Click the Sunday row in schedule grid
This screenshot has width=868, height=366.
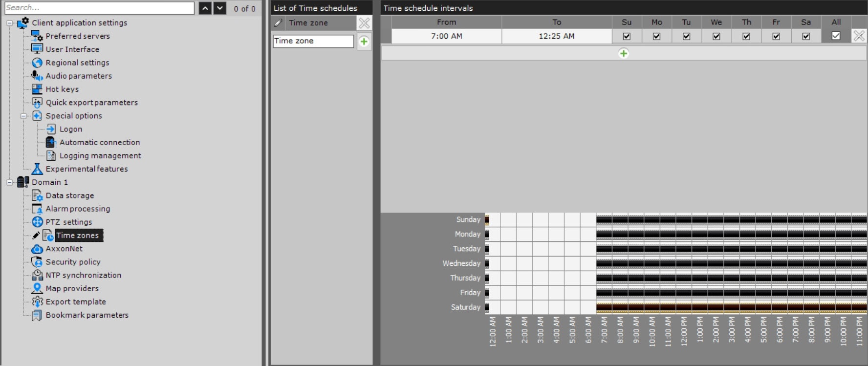(x=676, y=219)
